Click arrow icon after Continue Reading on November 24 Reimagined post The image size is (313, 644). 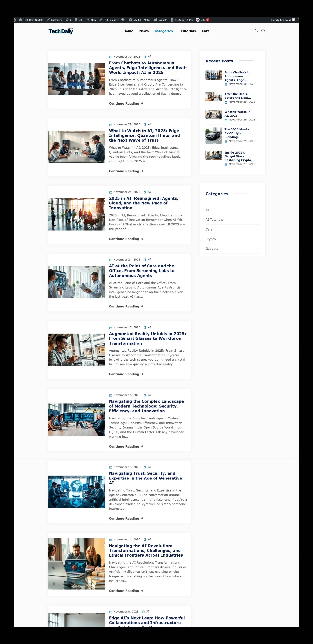pyautogui.click(x=142, y=239)
